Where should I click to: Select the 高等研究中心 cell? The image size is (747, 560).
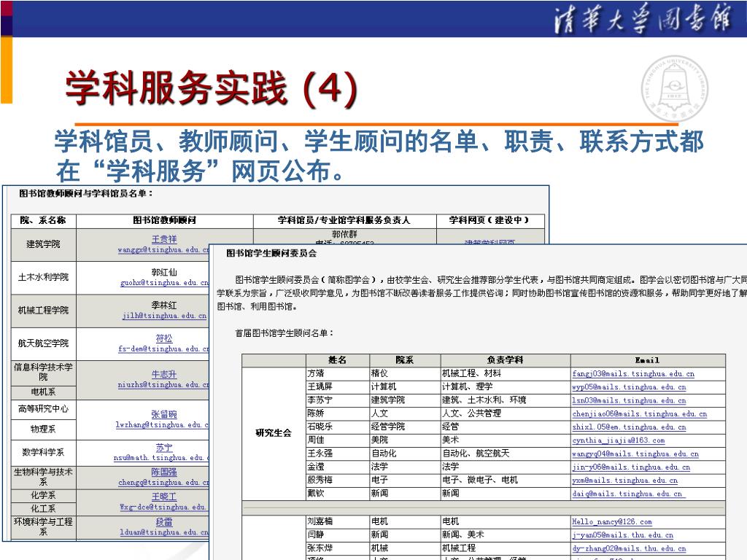[43, 408]
